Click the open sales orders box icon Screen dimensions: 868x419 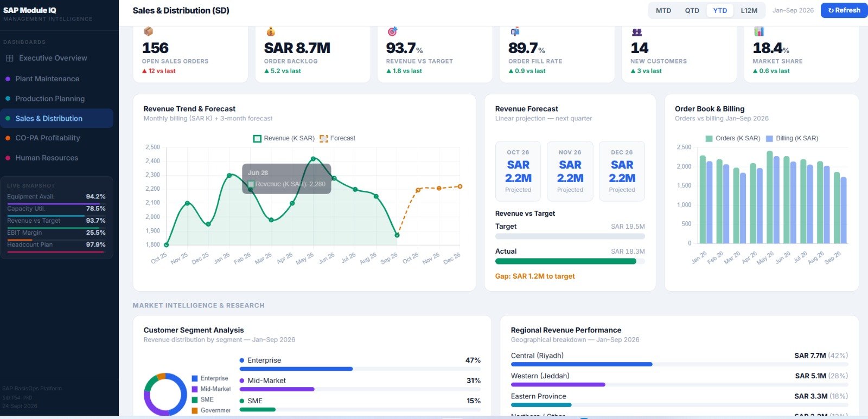coord(148,32)
